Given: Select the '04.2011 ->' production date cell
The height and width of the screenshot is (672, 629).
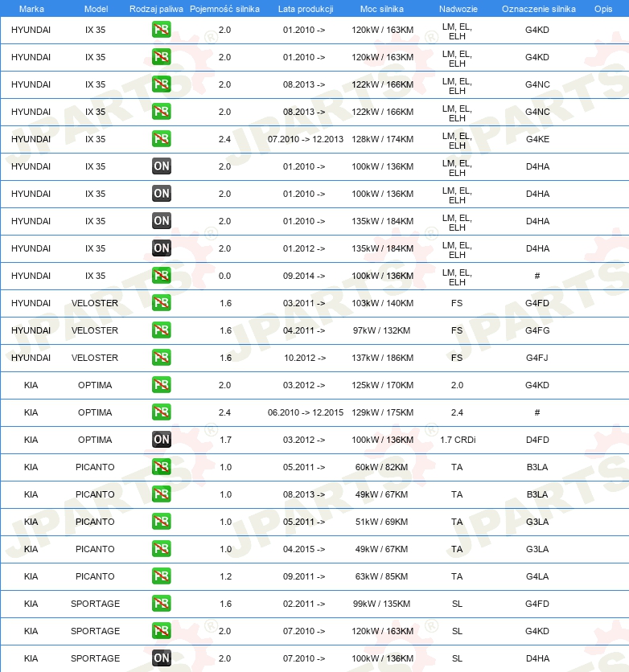Looking at the screenshot, I should pos(304,330).
